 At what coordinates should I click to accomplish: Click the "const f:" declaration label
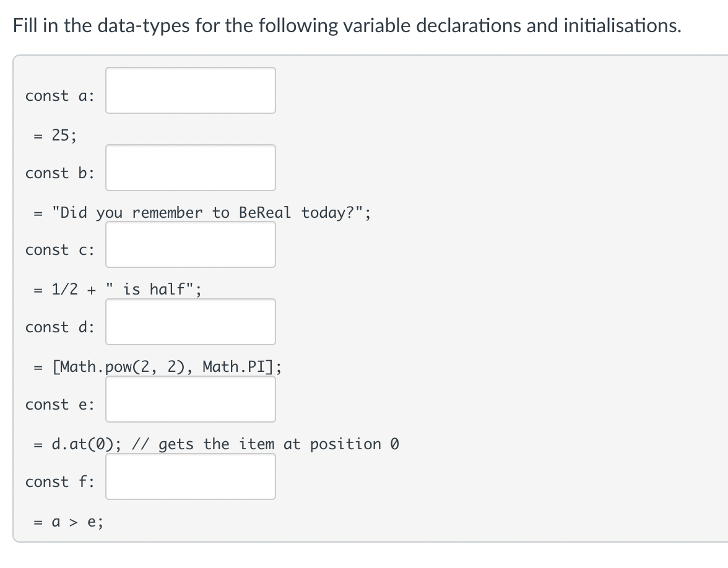[x=59, y=481]
